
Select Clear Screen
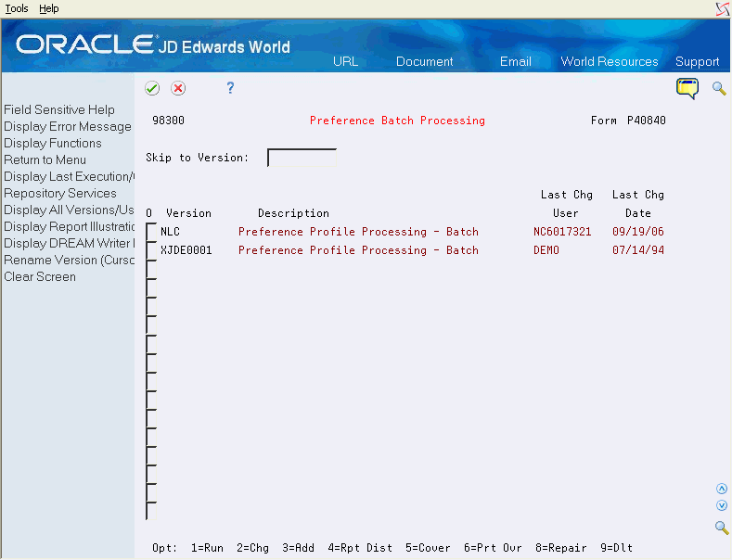click(x=40, y=276)
